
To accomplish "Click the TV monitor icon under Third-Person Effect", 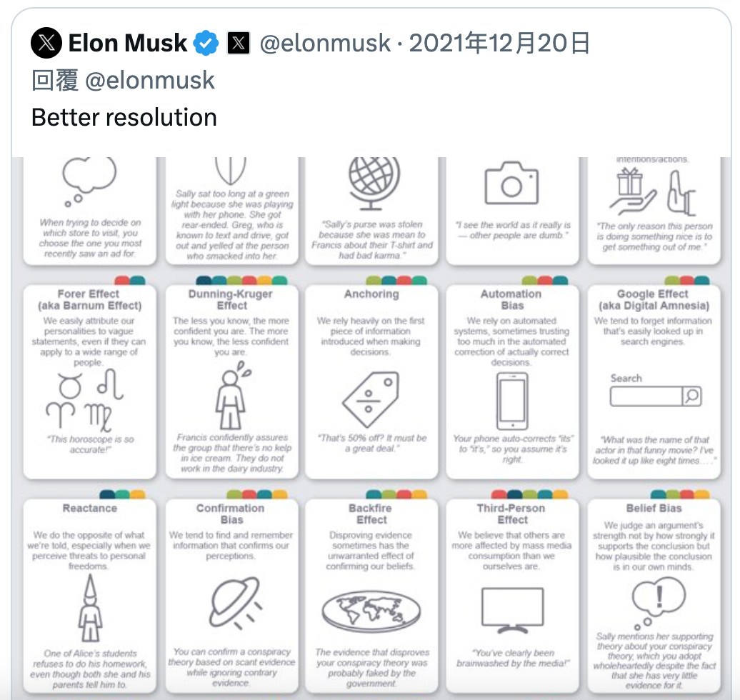I will [513, 610].
